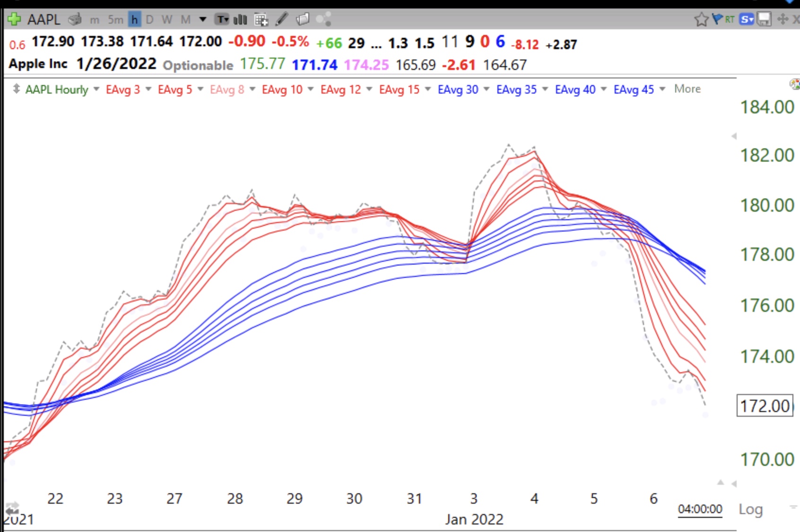Expand the EAvg 10 indicator dropdown
This screenshot has width=800, height=532.
(311, 89)
